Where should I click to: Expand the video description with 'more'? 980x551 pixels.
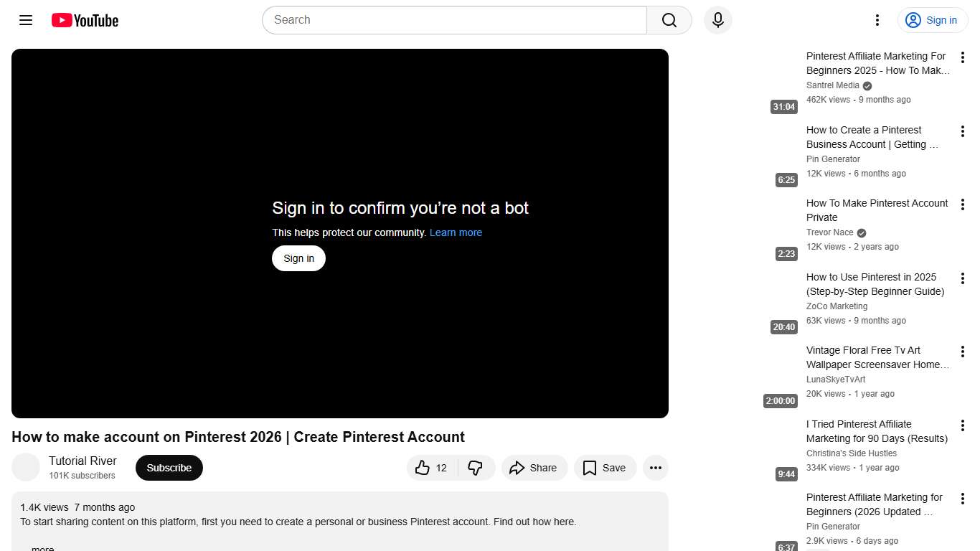(x=42, y=547)
